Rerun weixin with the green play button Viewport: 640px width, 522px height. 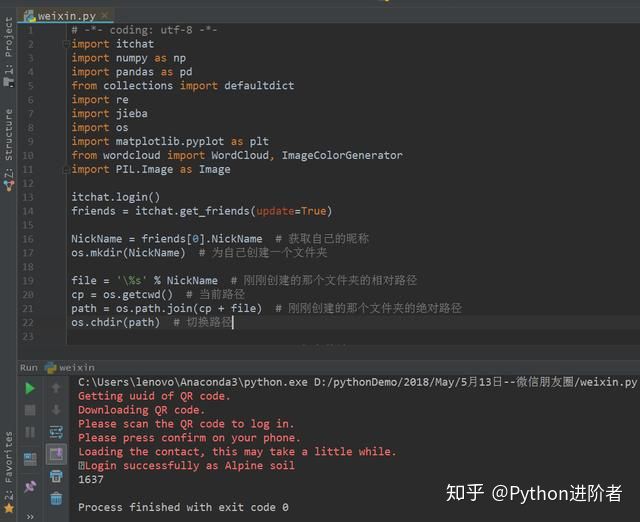pyautogui.click(x=30, y=388)
